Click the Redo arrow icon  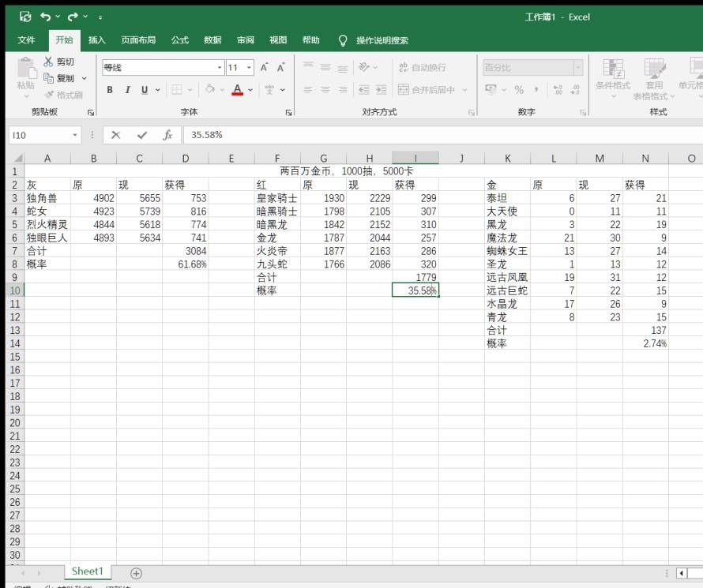[x=72, y=17]
